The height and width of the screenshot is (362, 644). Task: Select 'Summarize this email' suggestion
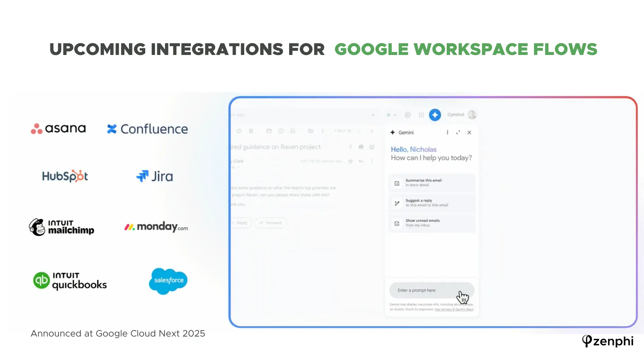432,183
